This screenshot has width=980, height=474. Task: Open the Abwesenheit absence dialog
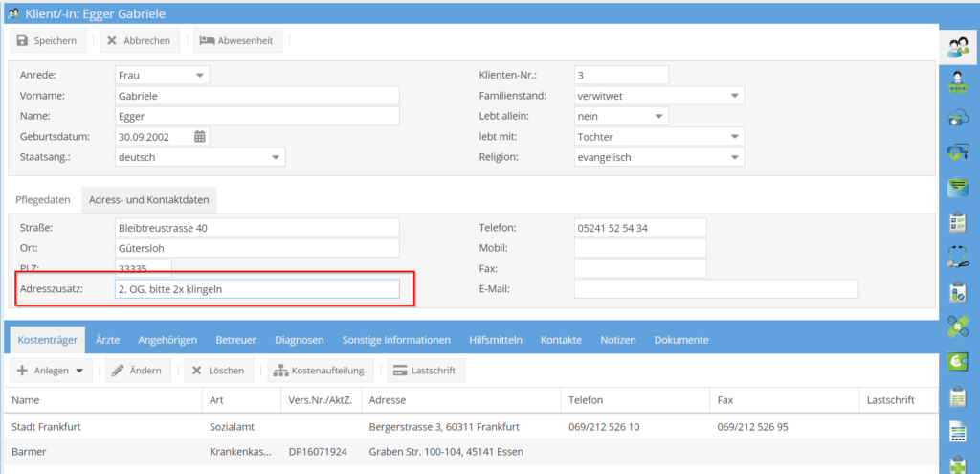pyautogui.click(x=236, y=40)
